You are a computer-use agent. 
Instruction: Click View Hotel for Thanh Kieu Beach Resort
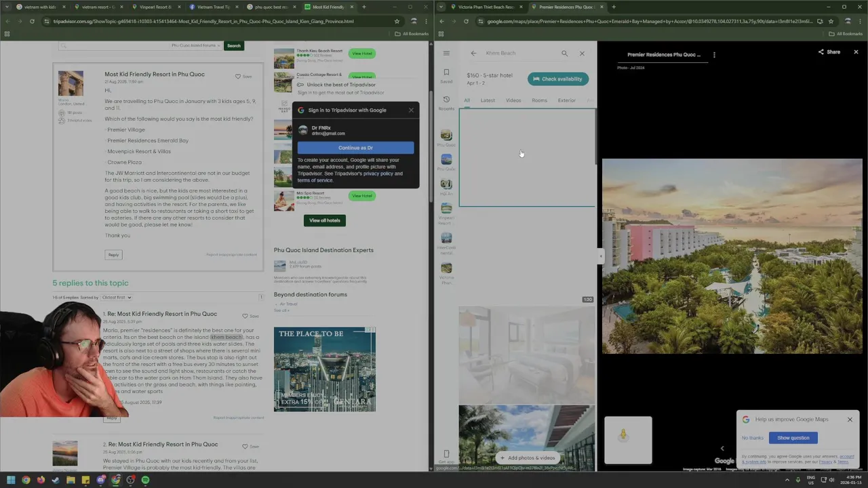pyautogui.click(x=362, y=53)
